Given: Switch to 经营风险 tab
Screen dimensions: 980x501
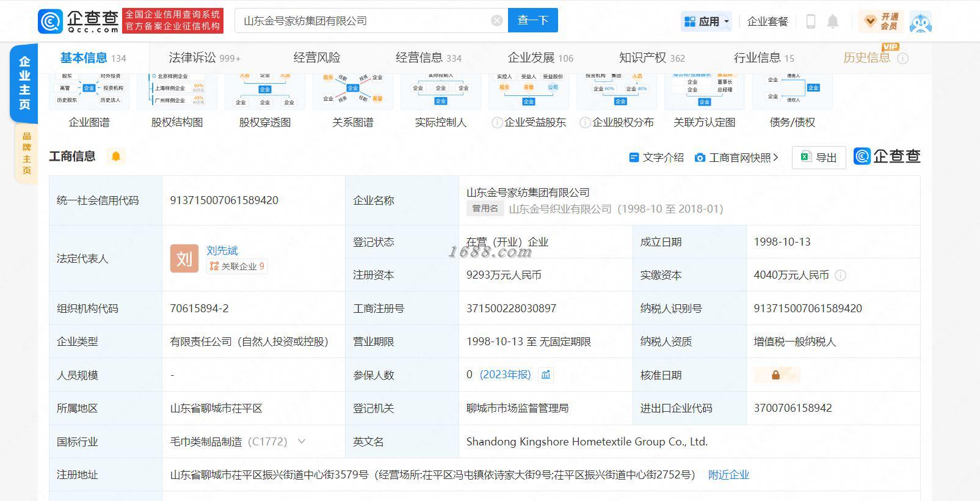Looking at the screenshot, I should pos(317,58).
